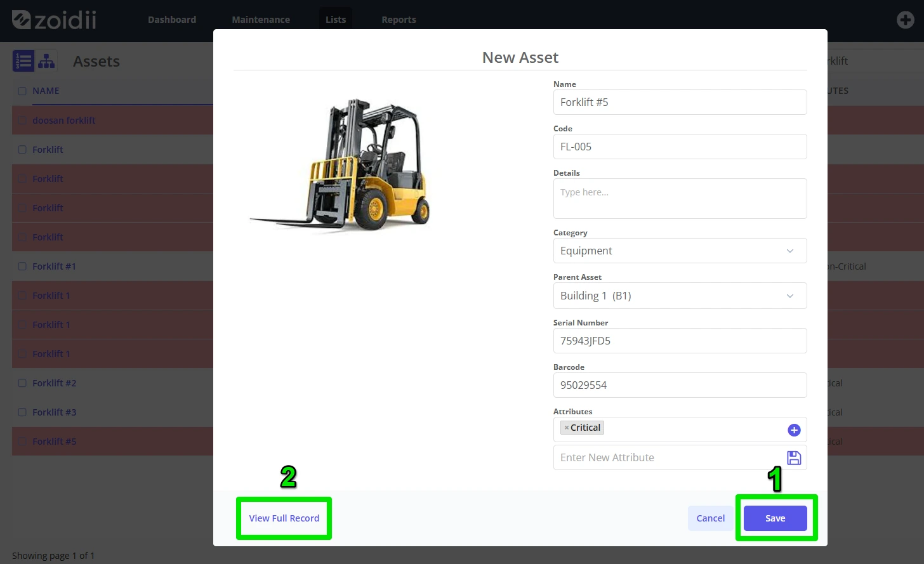Click the Details text area
Viewport: 924px width, 564px height.
pos(680,199)
